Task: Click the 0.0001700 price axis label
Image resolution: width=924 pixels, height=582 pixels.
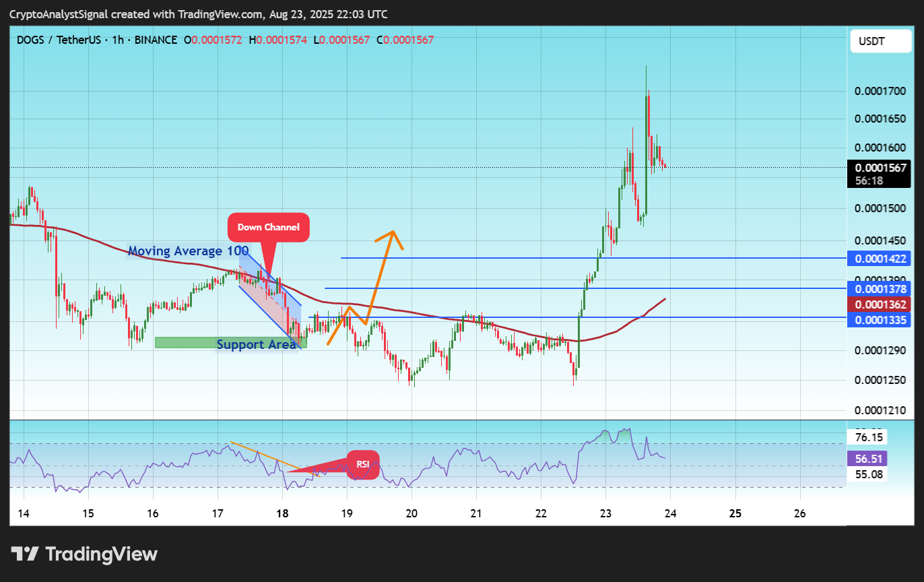Action: point(881,90)
